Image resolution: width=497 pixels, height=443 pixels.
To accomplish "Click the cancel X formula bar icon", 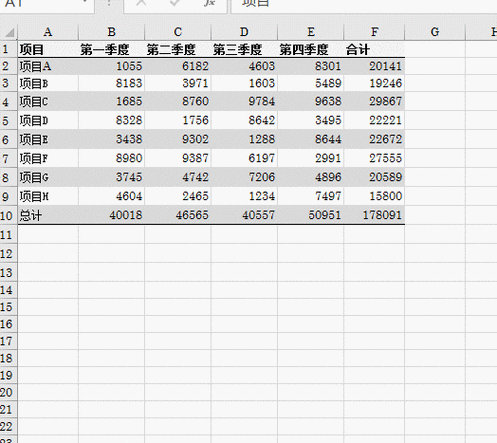I will pyautogui.click(x=141, y=3).
